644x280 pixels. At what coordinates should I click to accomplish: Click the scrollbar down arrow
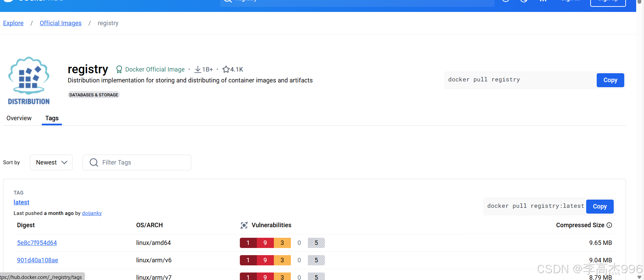click(x=640, y=277)
